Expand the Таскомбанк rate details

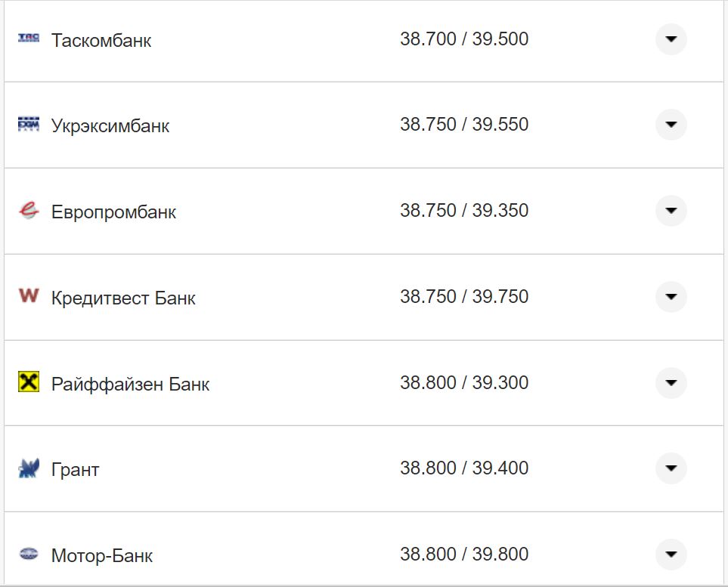tap(671, 39)
